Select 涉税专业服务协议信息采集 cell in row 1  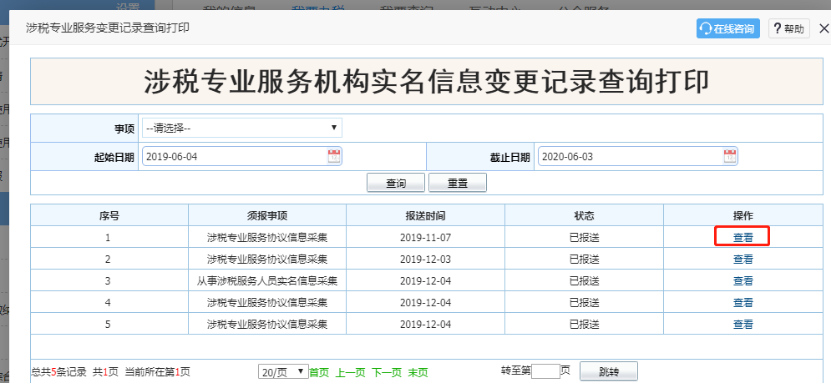(x=267, y=238)
